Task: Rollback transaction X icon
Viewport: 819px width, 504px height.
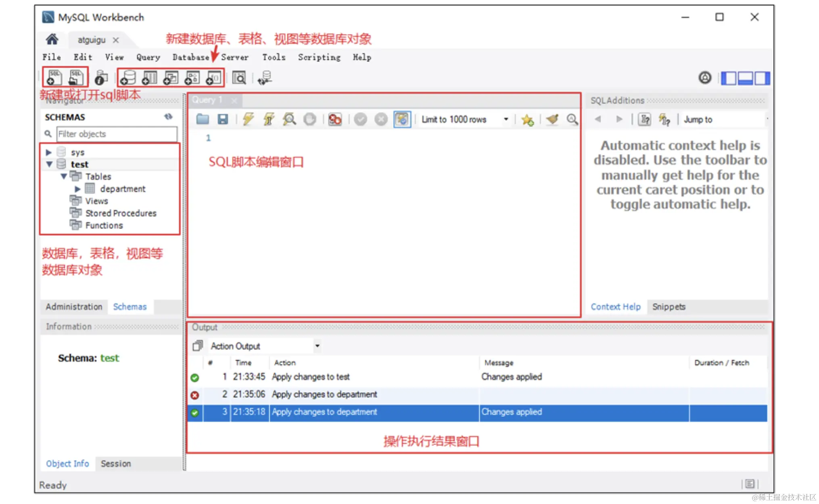Action: pyautogui.click(x=381, y=119)
